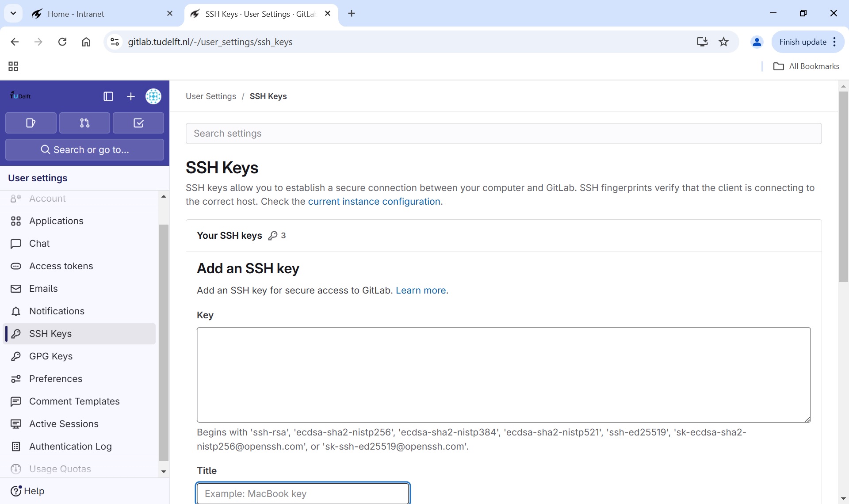The height and width of the screenshot is (504, 849).
Task: Install the page as app icon
Action: (x=702, y=42)
